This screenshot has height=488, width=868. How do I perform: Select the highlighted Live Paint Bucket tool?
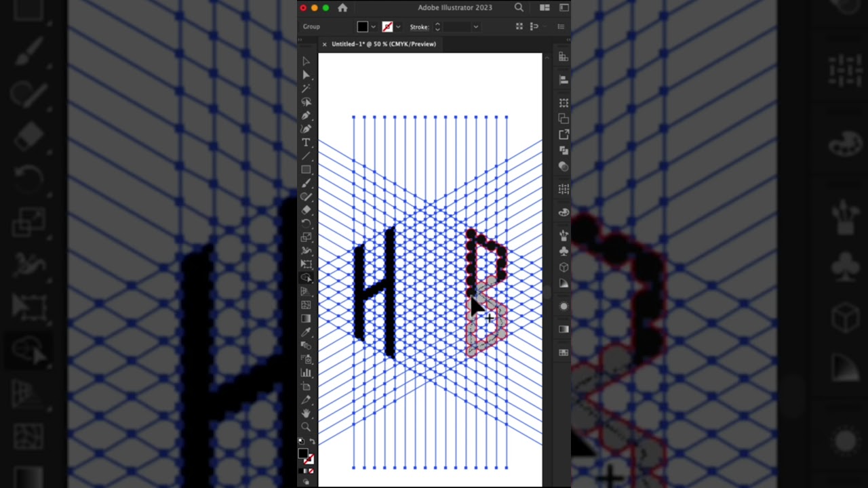(306, 278)
